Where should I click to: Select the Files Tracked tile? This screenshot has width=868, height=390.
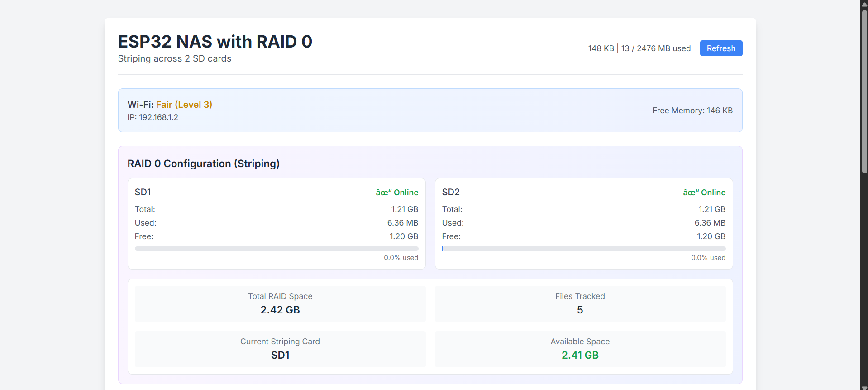point(580,303)
